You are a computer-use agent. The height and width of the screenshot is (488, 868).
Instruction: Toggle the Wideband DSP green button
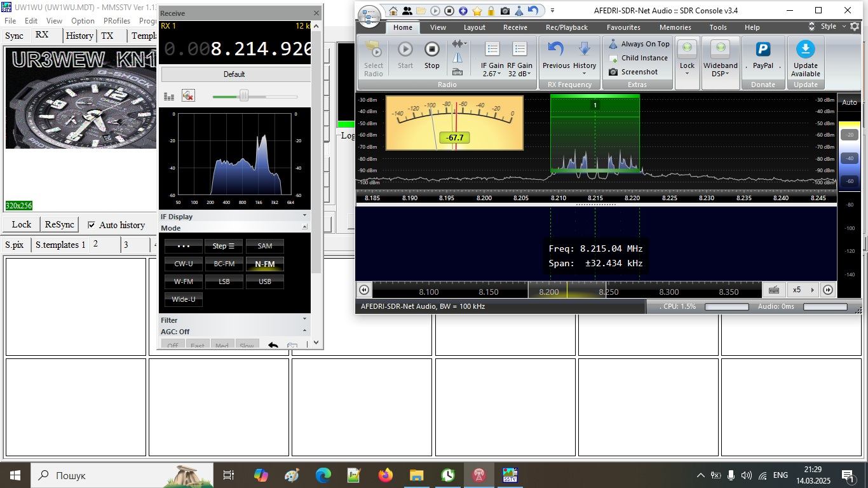pos(720,50)
